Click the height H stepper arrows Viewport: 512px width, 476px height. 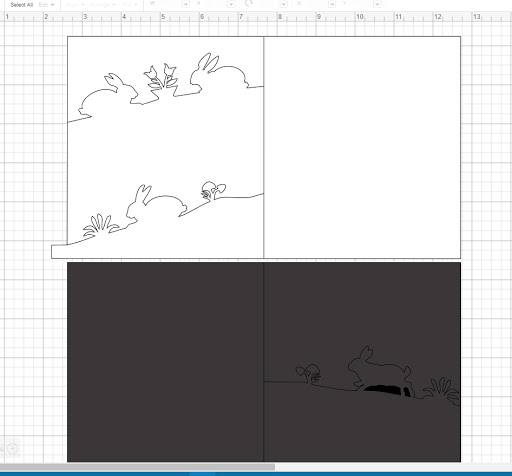point(231,4)
